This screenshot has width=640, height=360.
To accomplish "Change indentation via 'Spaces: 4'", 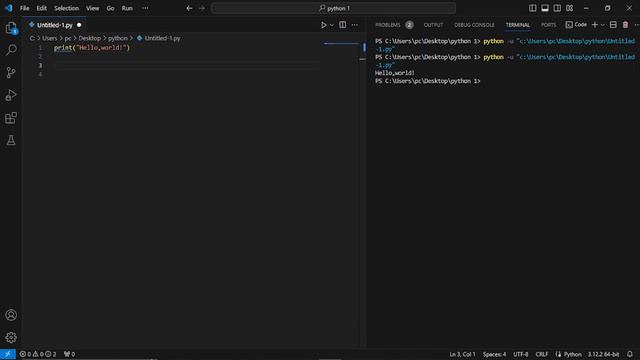I will tap(494, 354).
